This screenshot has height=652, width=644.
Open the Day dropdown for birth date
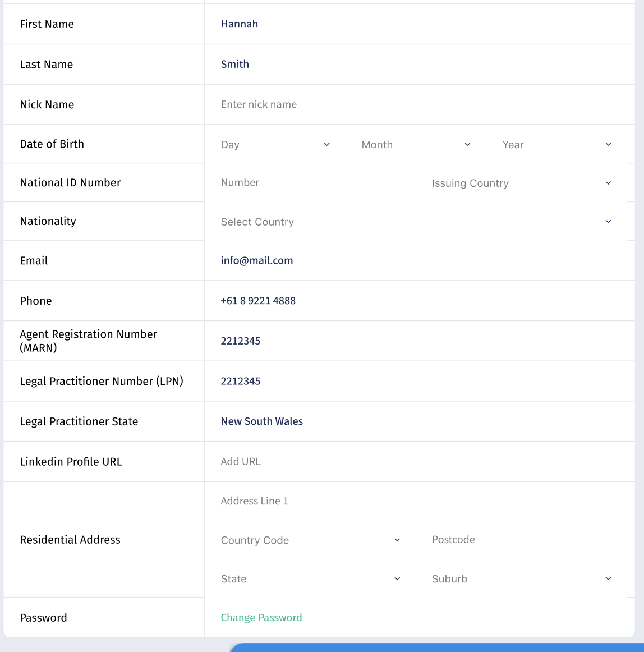point(275,145)
